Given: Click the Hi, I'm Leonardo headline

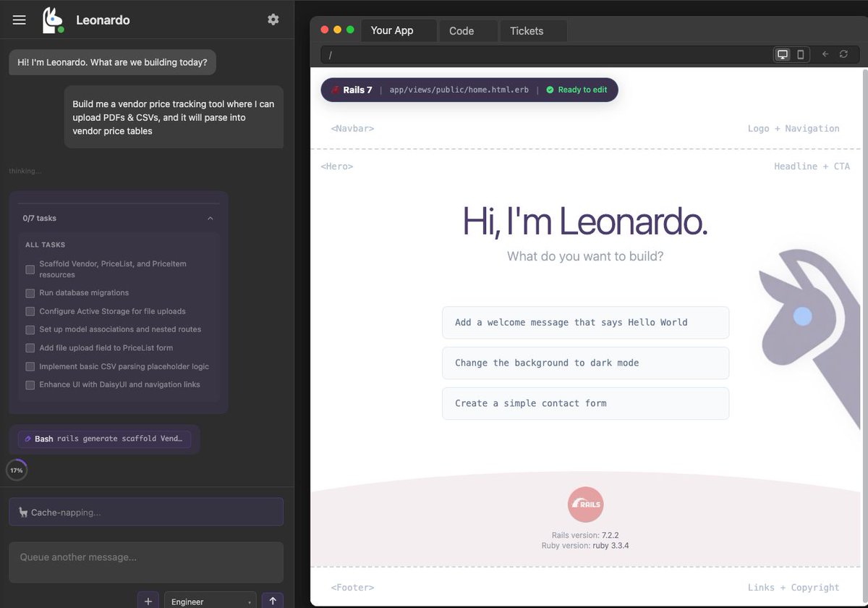Looking at the screenshot, I should [x=585, y=221].
